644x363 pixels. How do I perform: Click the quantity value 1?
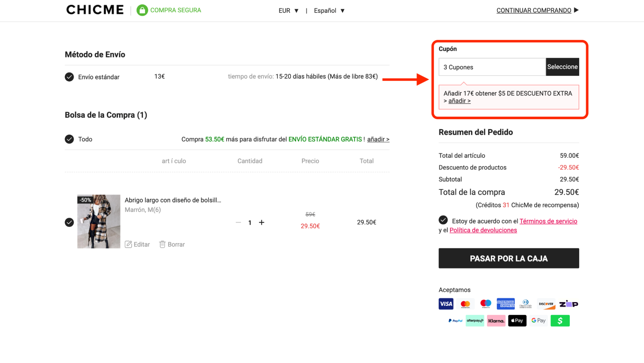[x=250, y=223]
